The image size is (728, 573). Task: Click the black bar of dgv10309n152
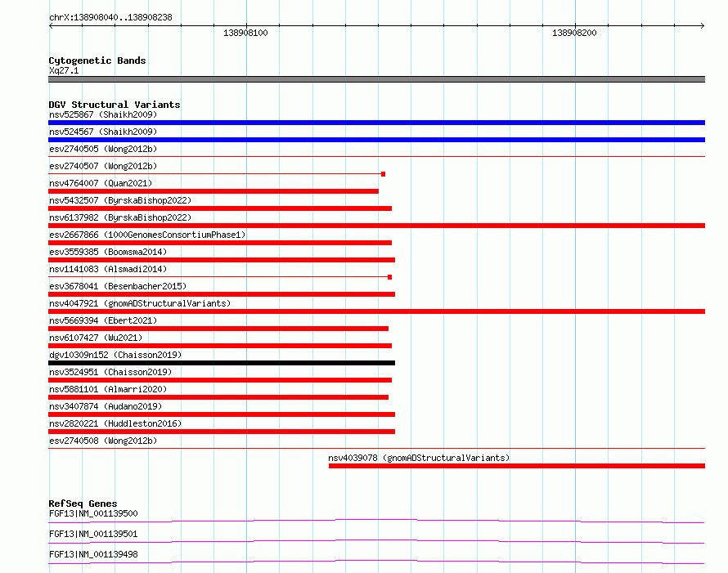[x=222, y=363]
